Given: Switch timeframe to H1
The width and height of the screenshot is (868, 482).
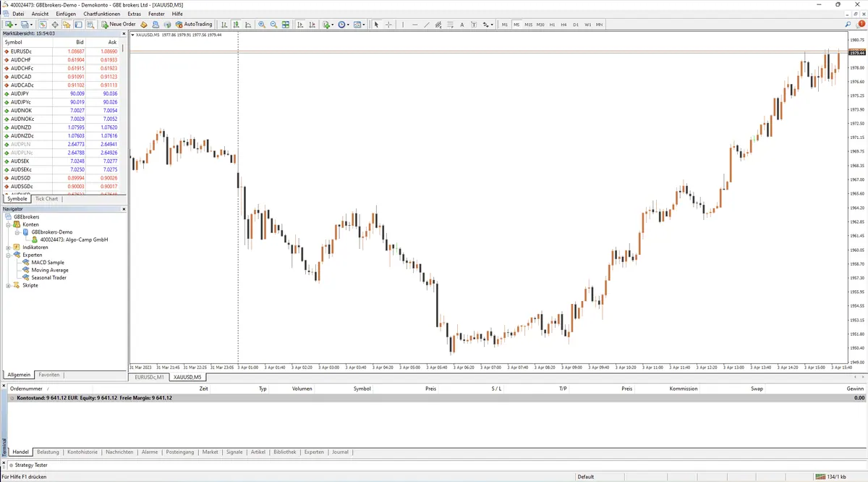Looking at the screenshot, I should click(x=552, y=24).
